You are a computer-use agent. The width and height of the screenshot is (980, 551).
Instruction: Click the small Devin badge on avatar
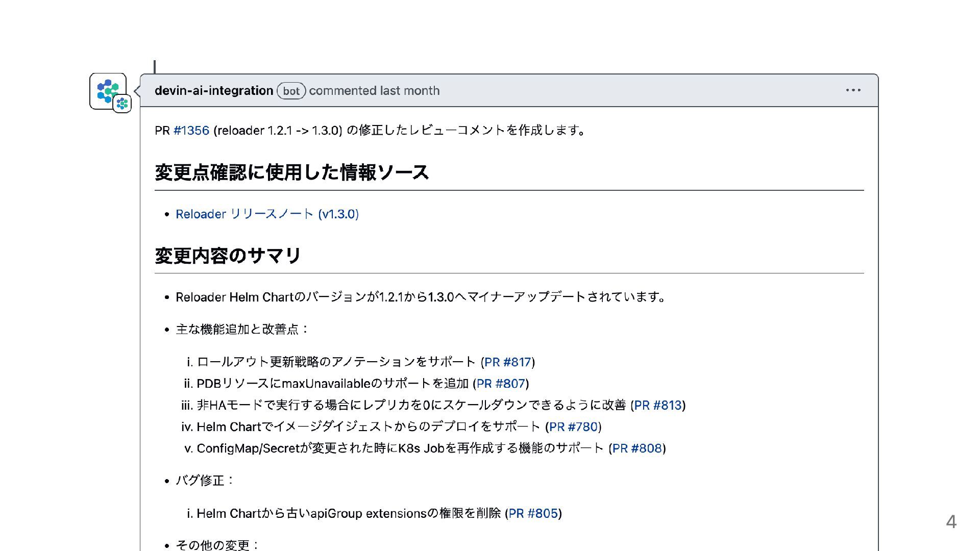click(x=122, y=104)
